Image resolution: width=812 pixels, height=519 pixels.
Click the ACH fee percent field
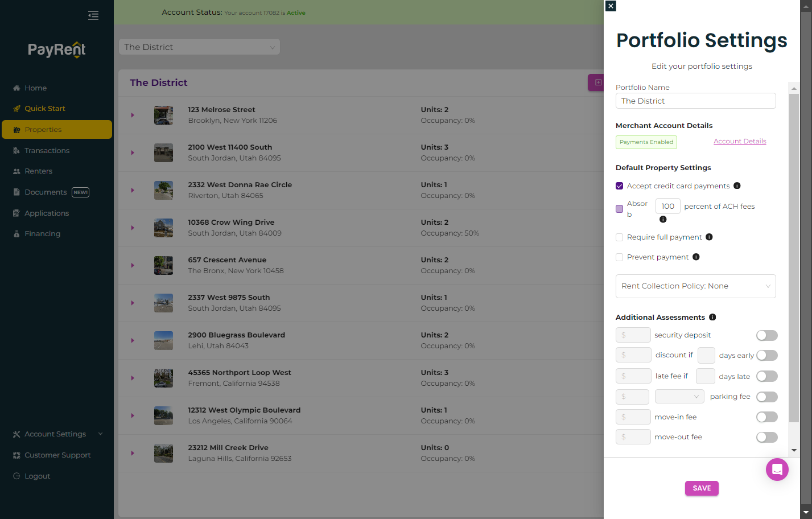(x=667, y=206)
